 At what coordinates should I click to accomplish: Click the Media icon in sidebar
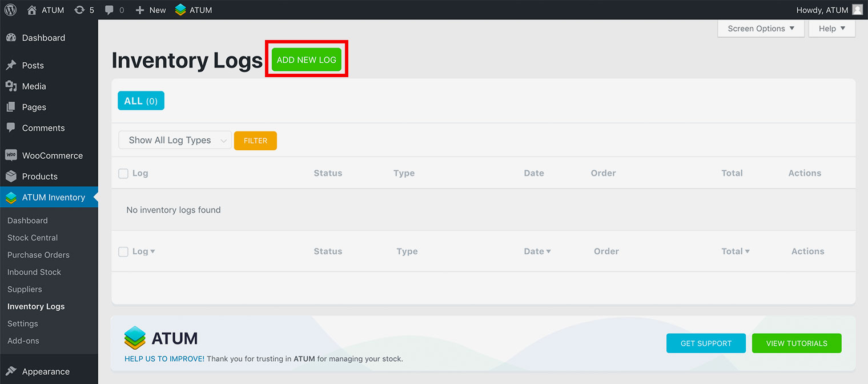pos(11,86)
